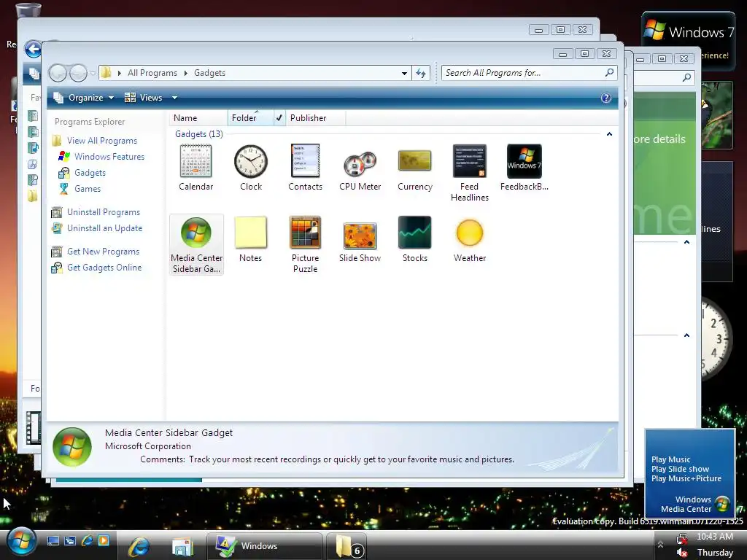Open the grouped folder taskbar button
The width and height of the screenshot is (747, 560).
[348, 546]
